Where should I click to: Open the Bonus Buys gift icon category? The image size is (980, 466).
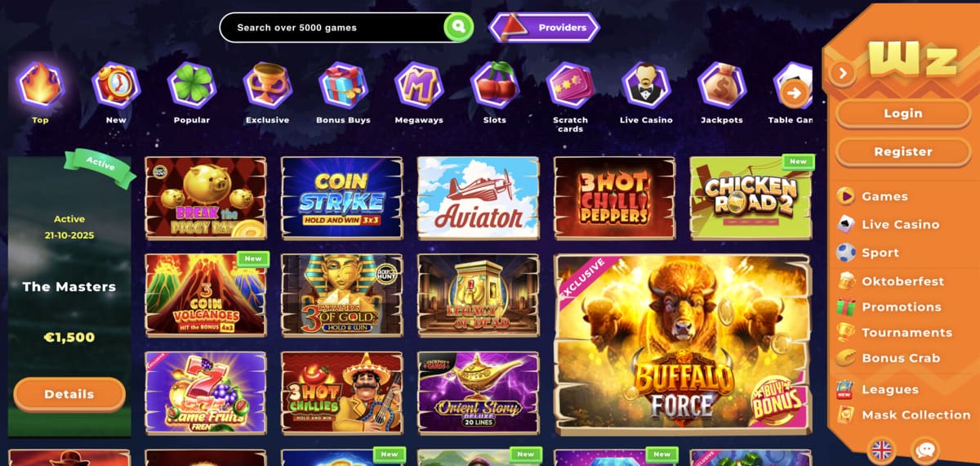(343, 85)
